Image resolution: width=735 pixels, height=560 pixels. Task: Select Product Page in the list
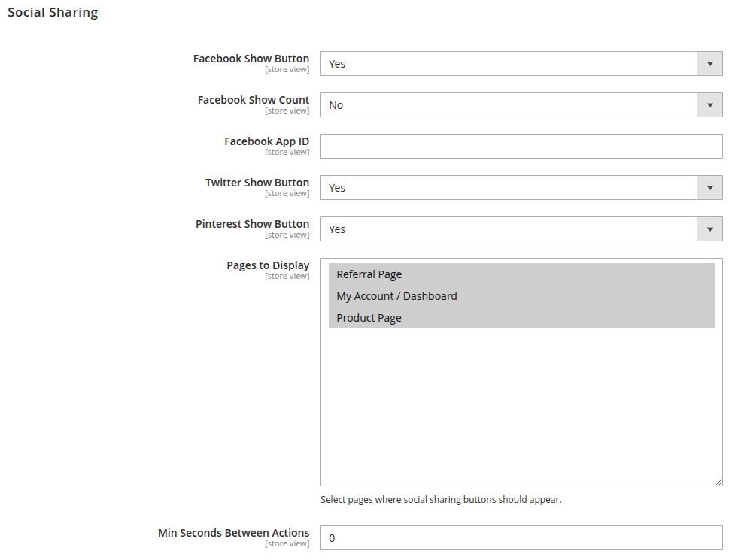(521, 317)
